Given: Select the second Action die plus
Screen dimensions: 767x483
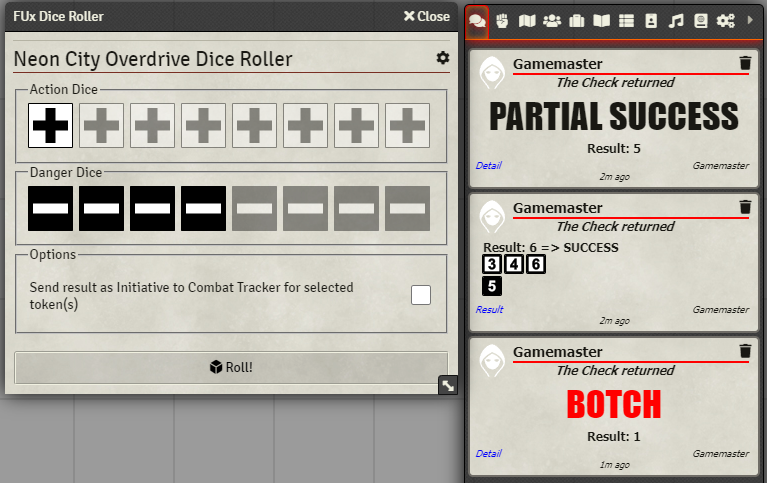Looking at the screenshot, I should (101, 125).
